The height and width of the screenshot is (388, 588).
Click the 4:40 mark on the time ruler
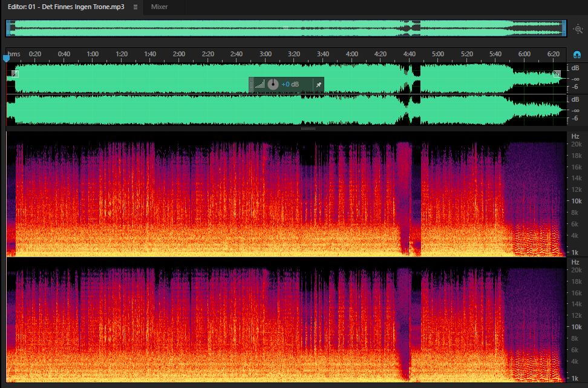point(410,54)
